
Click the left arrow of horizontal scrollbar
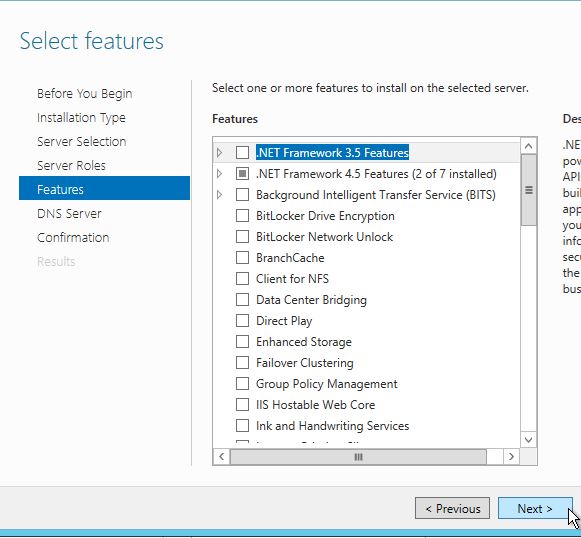coord(222,456)
